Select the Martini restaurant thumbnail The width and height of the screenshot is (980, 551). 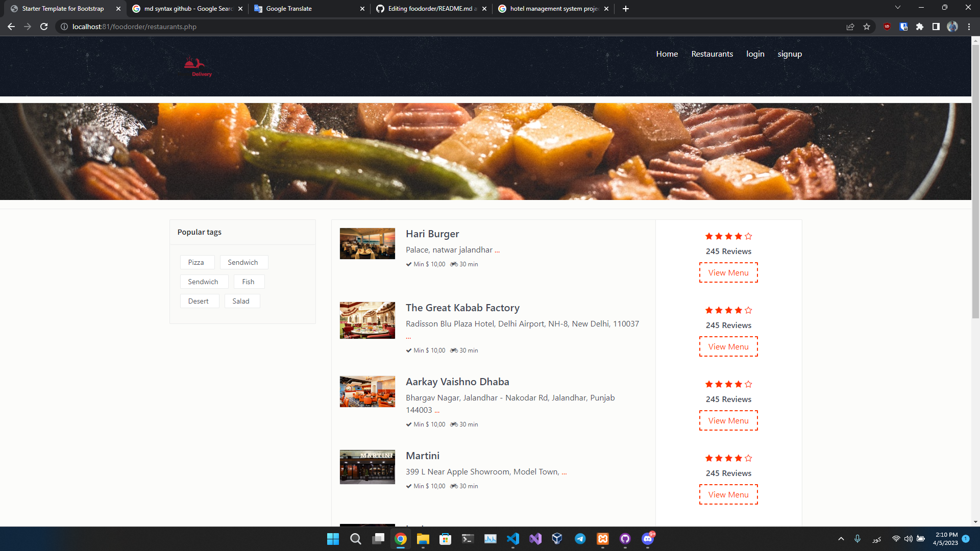(367, 466)
